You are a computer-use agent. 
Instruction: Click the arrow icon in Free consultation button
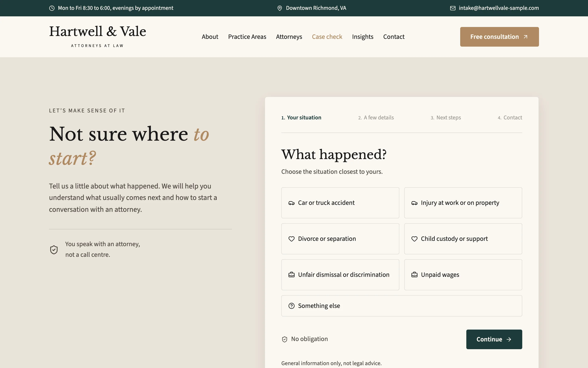click(x=526, y=37)
